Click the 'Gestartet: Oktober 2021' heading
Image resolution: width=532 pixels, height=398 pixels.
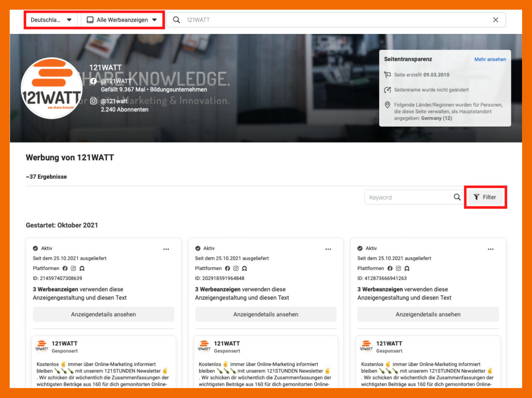coord(62,225)
